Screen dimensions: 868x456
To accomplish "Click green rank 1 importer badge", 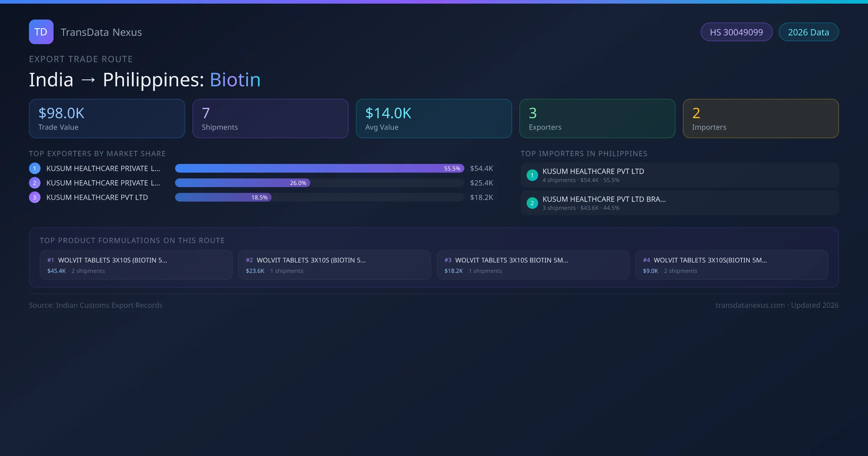I will point(532,175).
